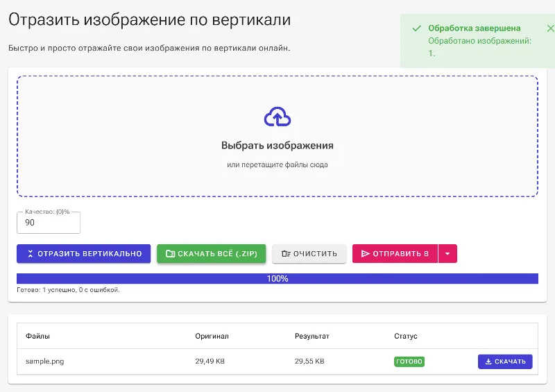Click the 'Быстро и просто' description text
This screenshot has height=392, width=555.
(x=149, y=48)
